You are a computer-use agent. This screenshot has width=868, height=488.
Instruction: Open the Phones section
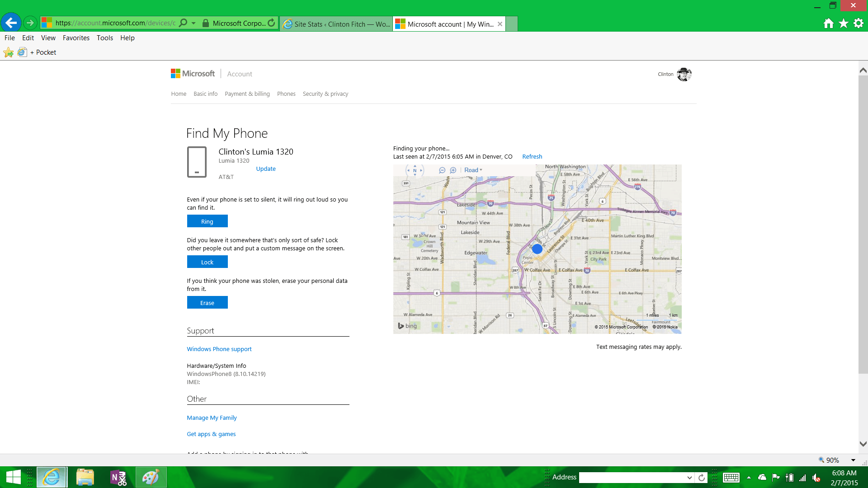coord(286,94)
